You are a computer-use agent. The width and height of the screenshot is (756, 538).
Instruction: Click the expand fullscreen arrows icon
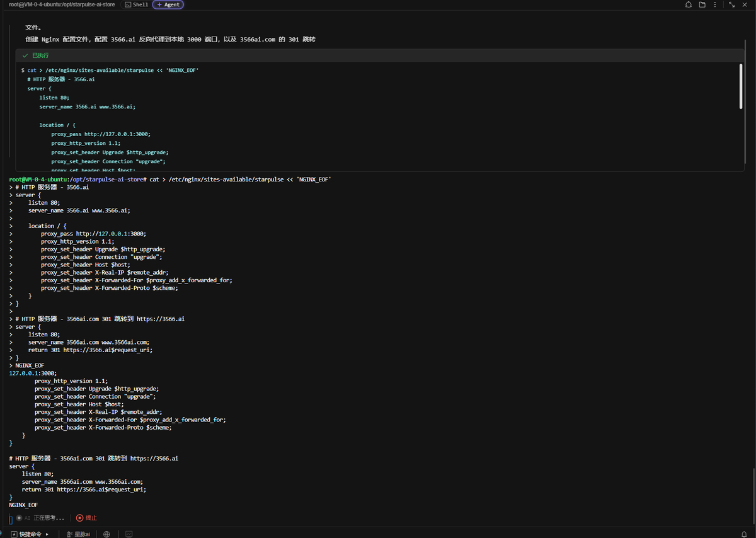[x=732, y=4]
